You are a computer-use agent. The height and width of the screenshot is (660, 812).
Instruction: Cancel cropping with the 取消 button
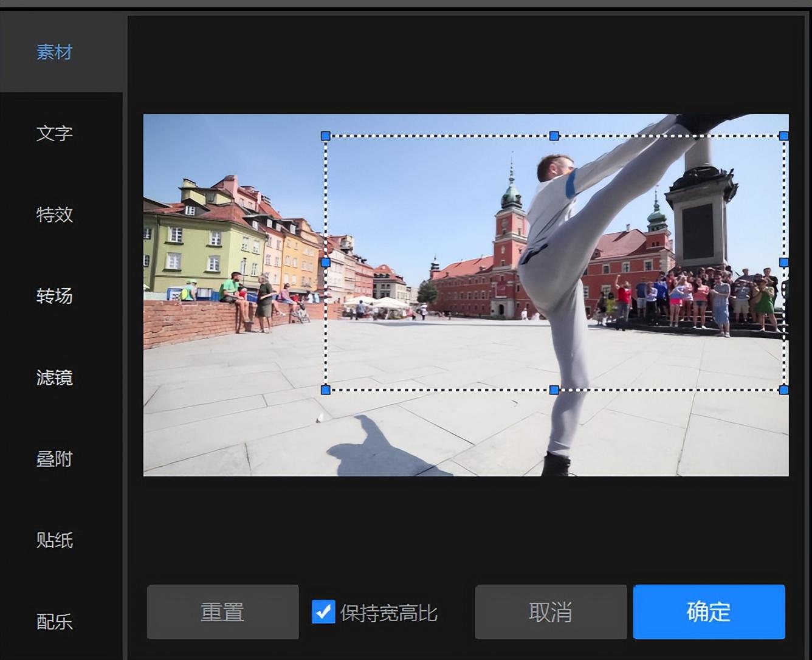[551, 612]
